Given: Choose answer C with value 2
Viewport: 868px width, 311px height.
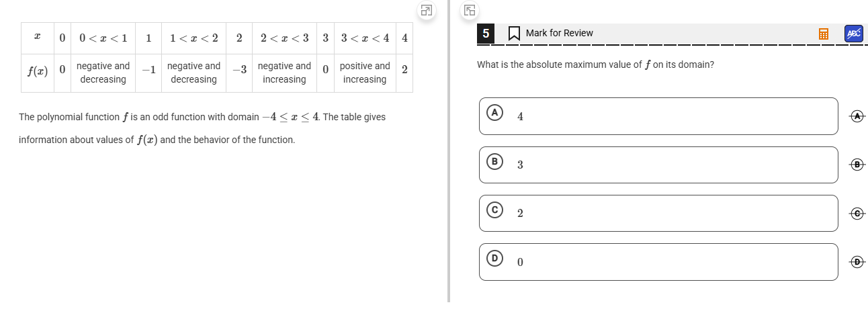Looking at the screenshot, I should click(658, 213).
